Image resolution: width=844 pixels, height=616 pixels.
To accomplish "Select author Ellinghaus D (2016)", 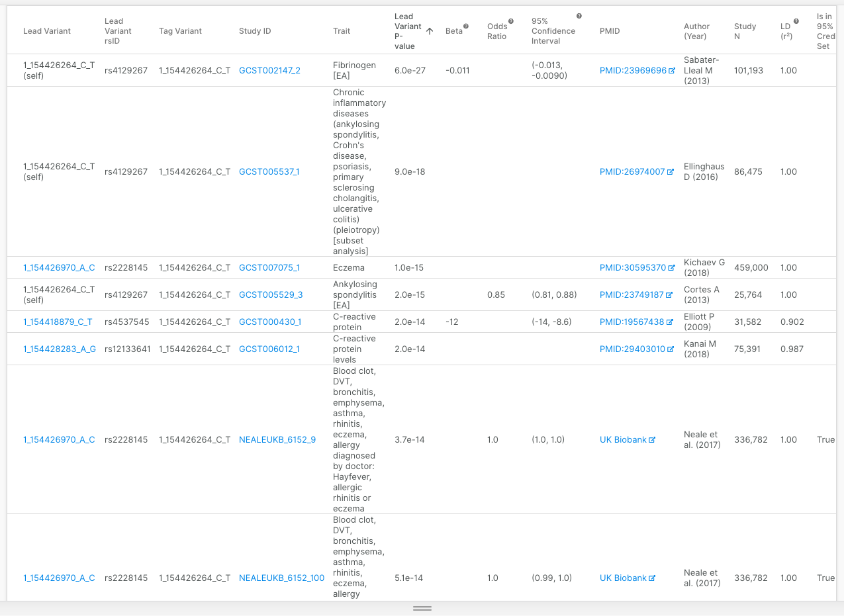I will pos(704,172).
